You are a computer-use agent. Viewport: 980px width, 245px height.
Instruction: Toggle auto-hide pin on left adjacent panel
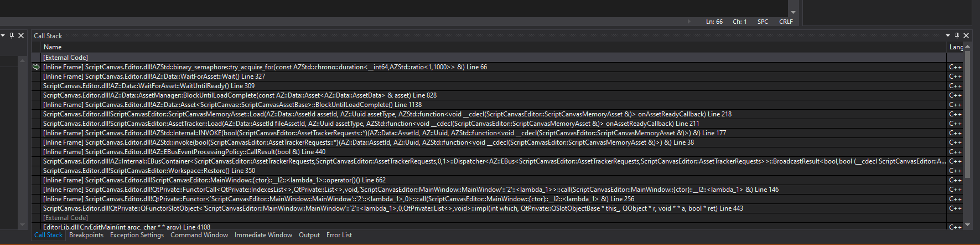[12, 35]
